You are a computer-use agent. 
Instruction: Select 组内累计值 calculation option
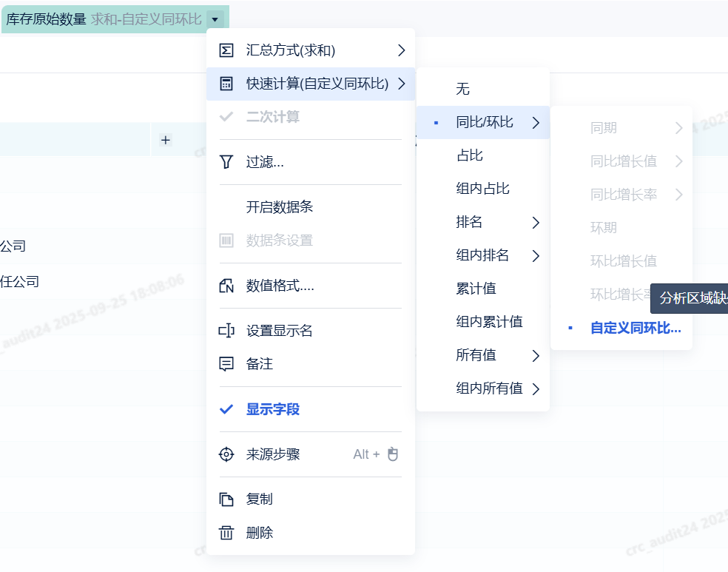click(x=483, y=322)
